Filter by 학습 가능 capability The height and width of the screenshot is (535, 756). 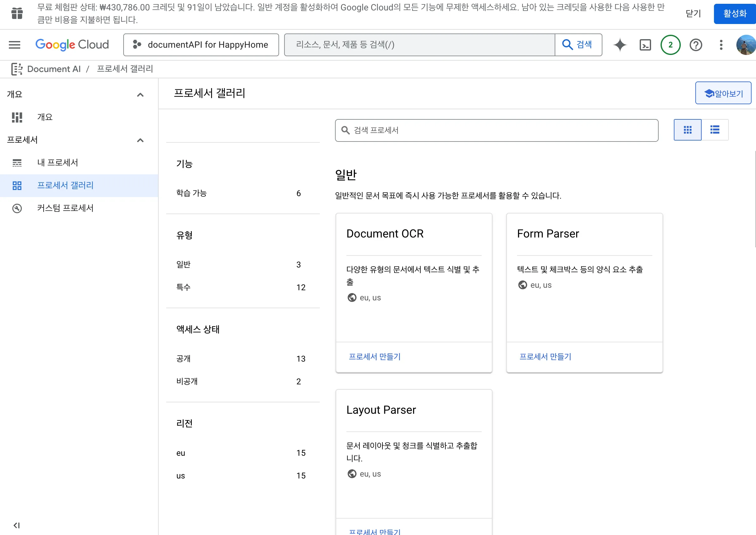(191, 193)
